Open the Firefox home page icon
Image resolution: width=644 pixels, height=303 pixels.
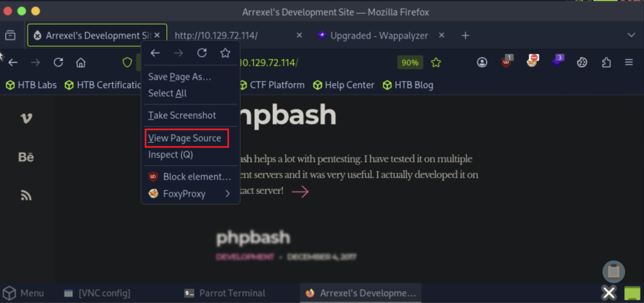81,62
